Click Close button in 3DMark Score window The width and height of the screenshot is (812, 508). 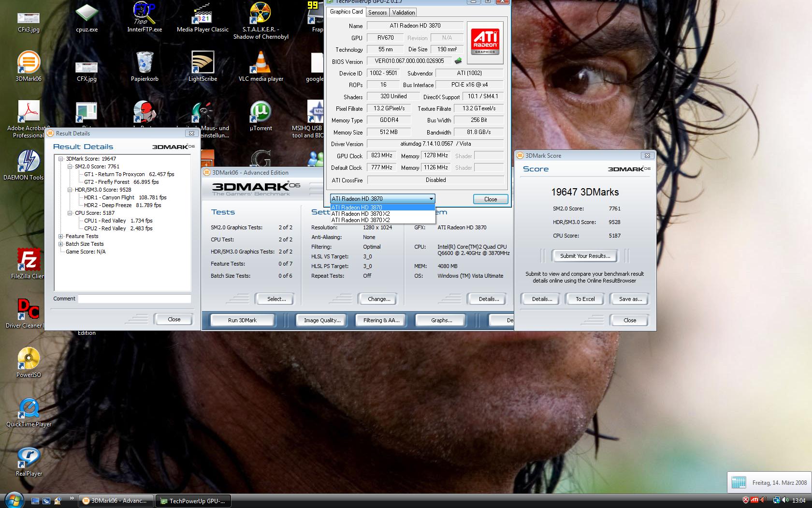pos(630,320)
